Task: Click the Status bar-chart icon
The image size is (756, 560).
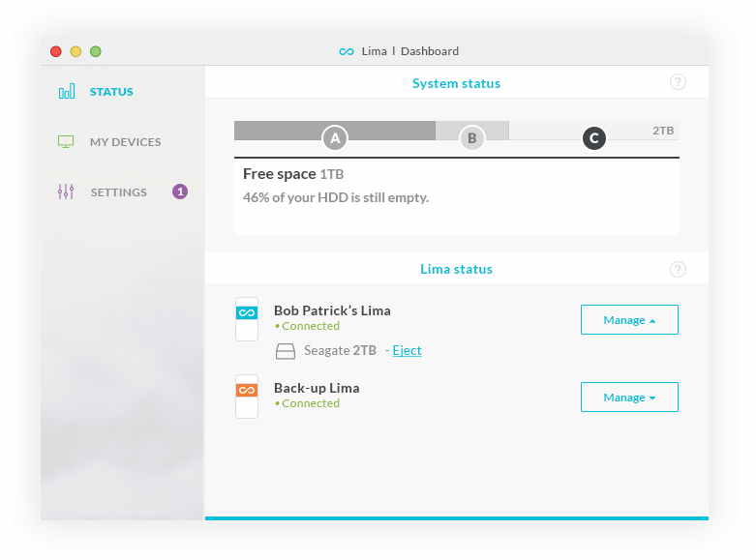Action: 67,92
